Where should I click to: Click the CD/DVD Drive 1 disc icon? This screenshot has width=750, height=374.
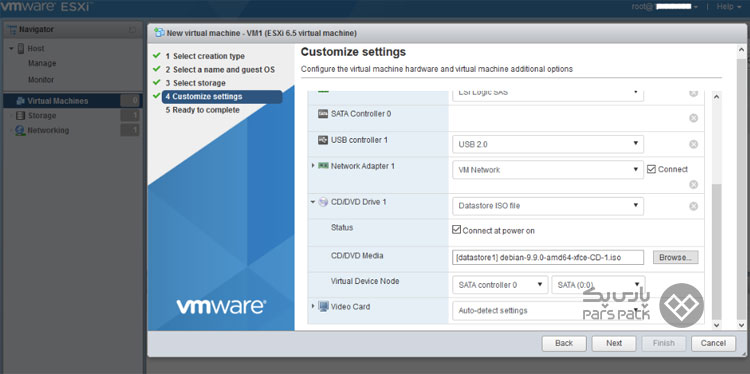coord(323,202)
